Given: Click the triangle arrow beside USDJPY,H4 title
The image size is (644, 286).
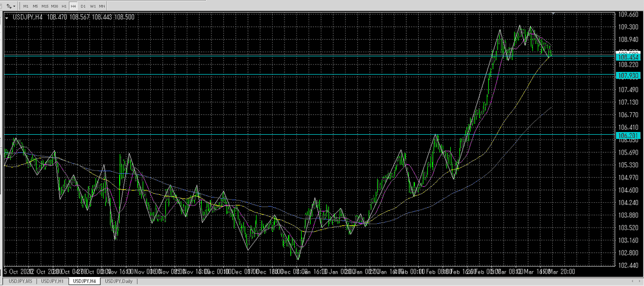Looking at the screenshot, I should (6, 17).
